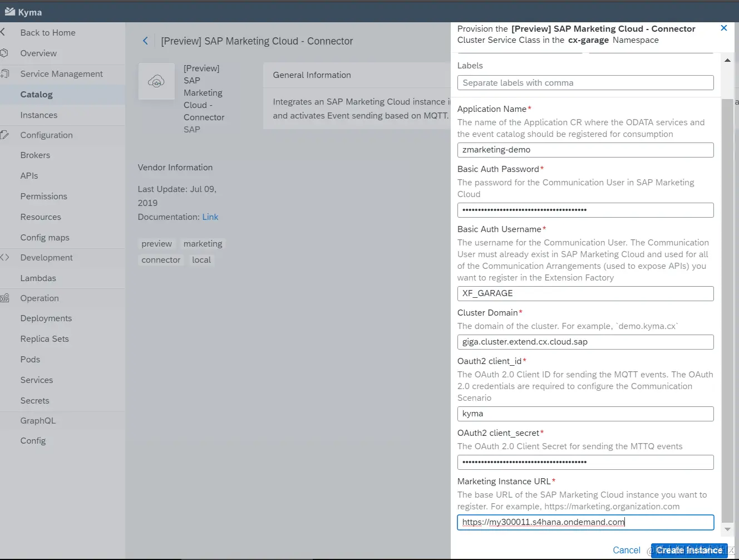Image resolution: width=739 pixels, height=560 pixels.
Task: Click the General Information heading
Action: point(312,75)
